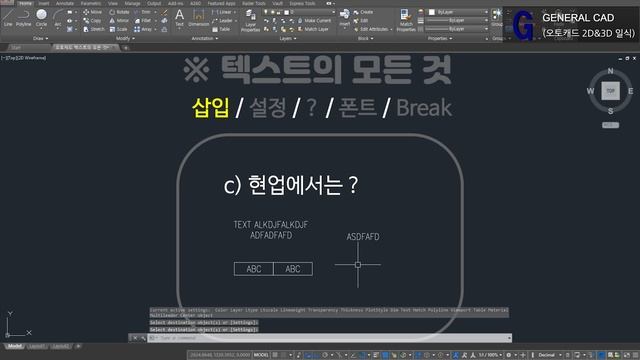Screen dimensions: 640x360
Task: Expand the Layers panel
Action: 288,38
